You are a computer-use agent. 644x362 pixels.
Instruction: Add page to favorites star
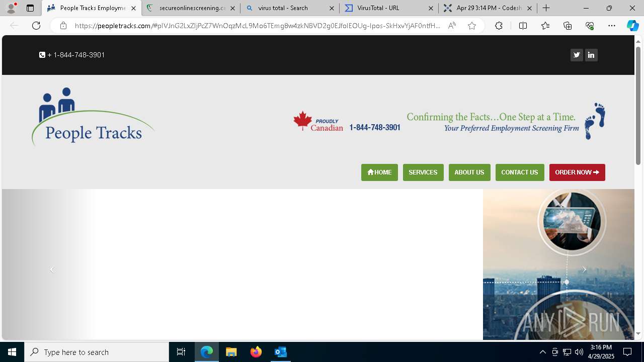472,26
